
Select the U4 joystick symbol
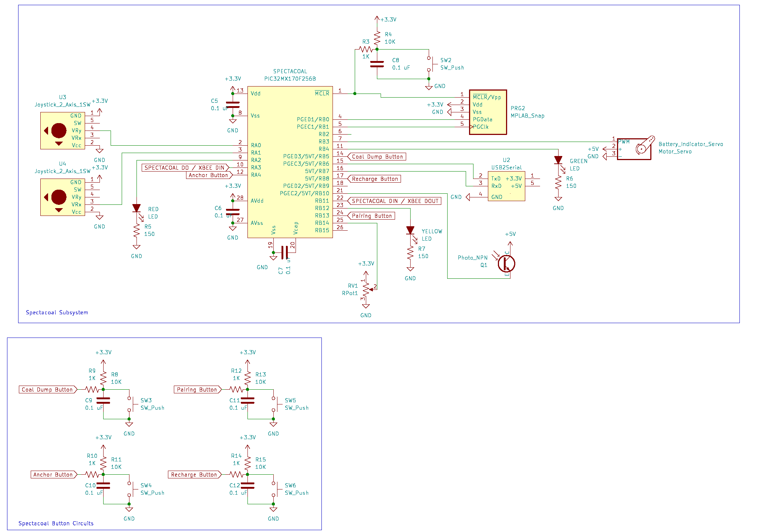click(x=62, y=197)
